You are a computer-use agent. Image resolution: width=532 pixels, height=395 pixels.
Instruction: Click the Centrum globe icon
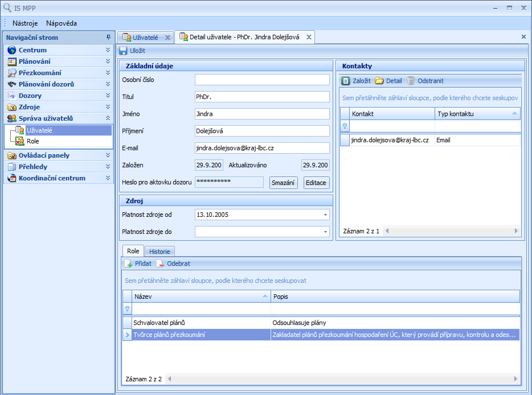(12, 50)
